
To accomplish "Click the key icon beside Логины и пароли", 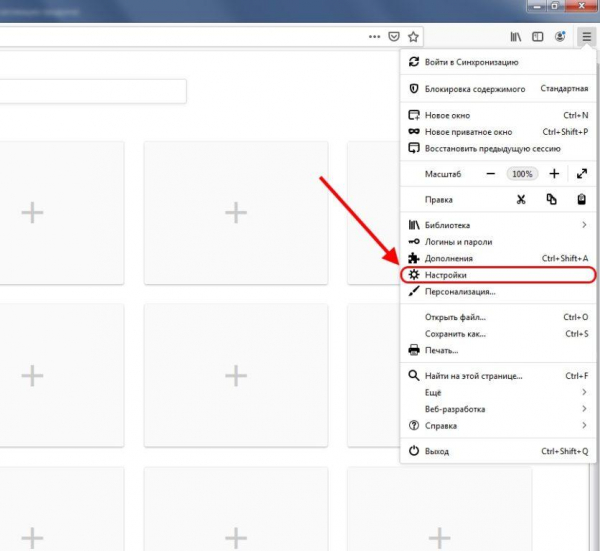I will coord(414,241).
